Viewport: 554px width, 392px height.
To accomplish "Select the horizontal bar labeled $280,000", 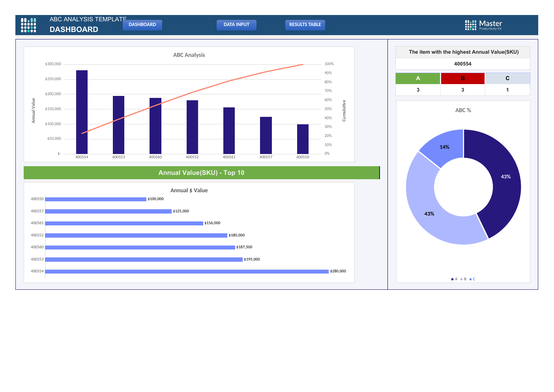I will [x=187, y=271].
